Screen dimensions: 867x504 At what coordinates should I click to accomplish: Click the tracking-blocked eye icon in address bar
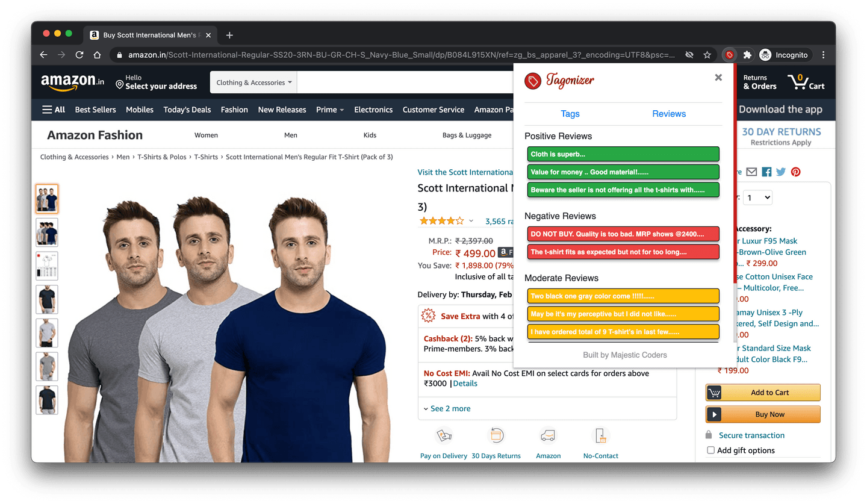pos(689,55)
